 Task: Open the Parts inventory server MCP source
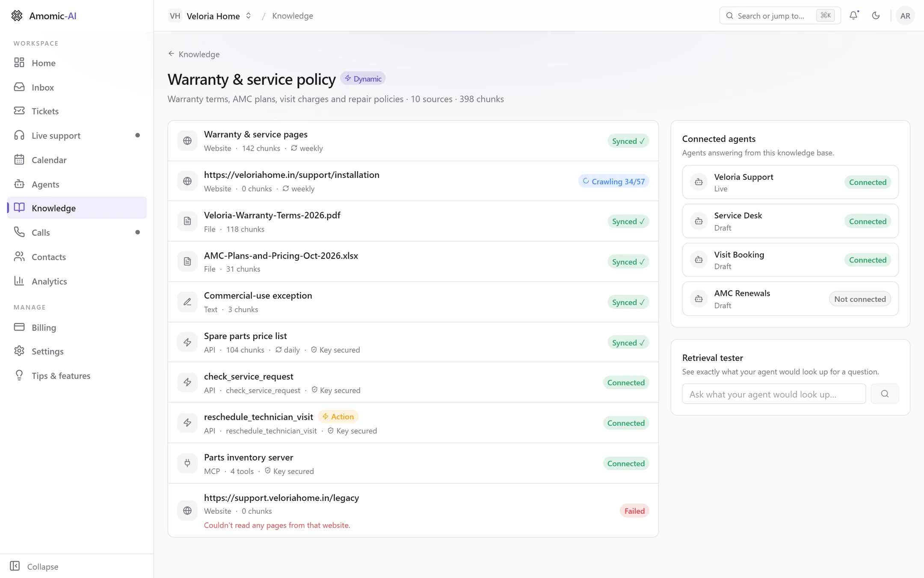tap(413, 463)
